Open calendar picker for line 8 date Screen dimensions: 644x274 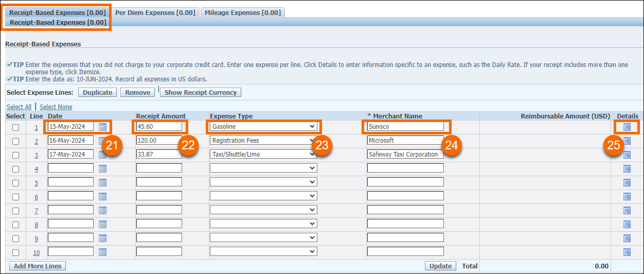pyautogui.click(x=102, y=225)
